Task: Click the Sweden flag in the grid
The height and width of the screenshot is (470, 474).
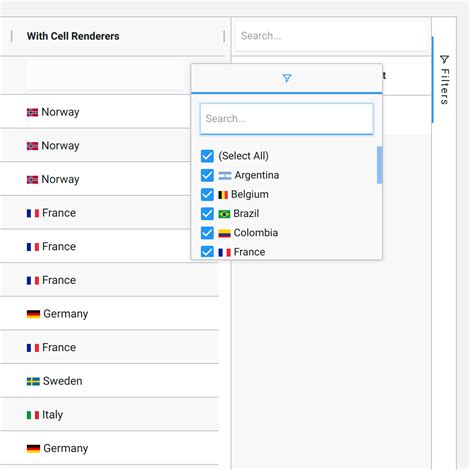Action: pos(33,381)
